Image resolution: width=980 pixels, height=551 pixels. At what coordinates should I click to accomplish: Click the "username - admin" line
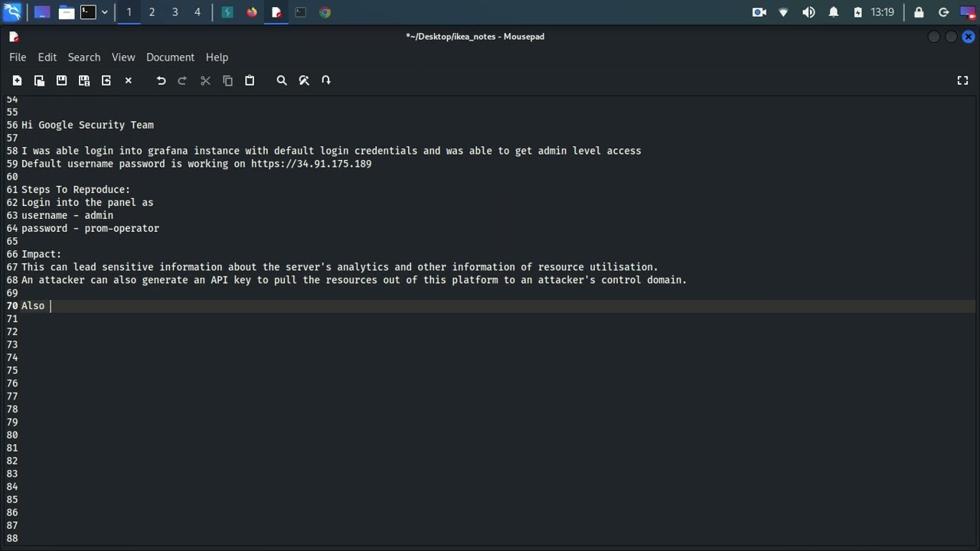click(x=67, y=216)
